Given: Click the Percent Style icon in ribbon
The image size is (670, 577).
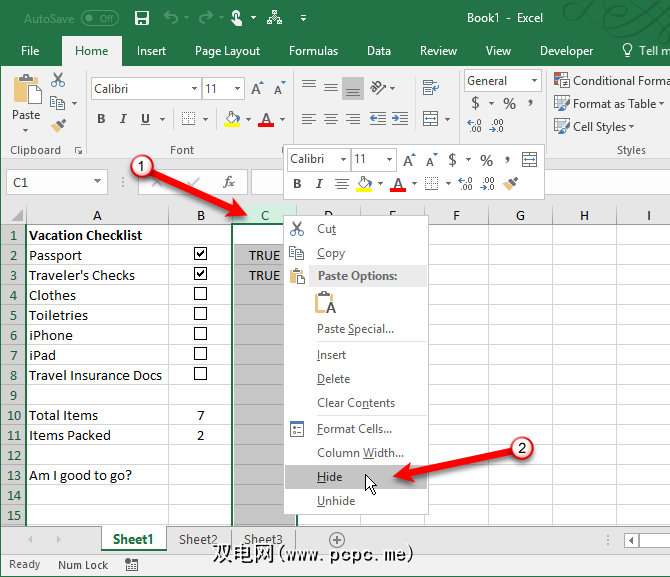Looking at the screenshot, I should tap(509, 103).
